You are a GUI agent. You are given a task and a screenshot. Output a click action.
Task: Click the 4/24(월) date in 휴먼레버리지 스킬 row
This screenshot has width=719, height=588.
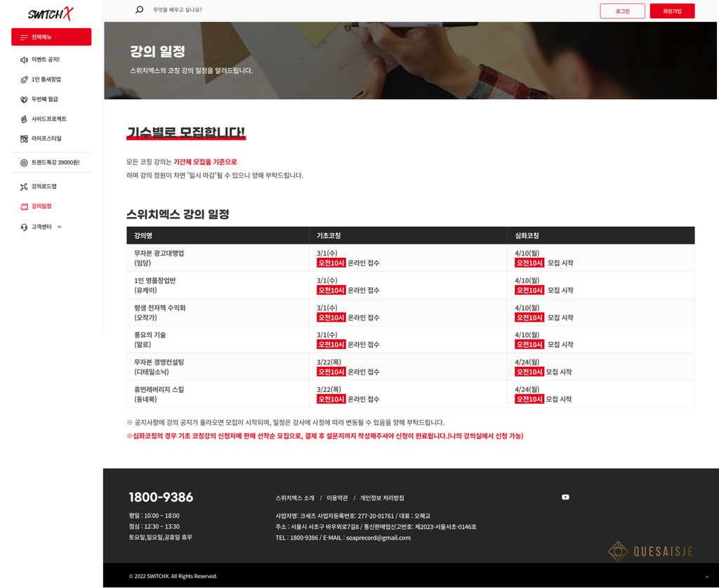coord(527,389)
